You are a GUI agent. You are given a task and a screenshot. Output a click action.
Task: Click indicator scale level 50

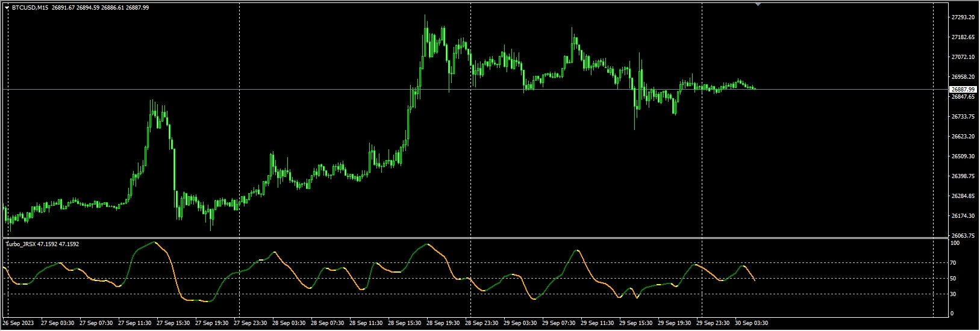[953, 279]
